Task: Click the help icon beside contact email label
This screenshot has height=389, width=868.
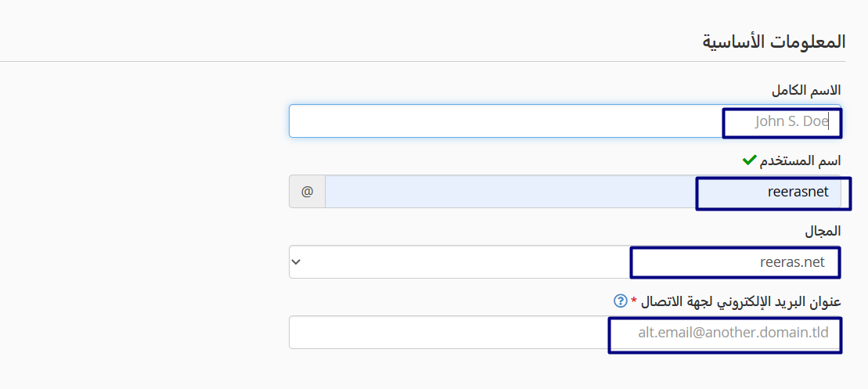Action: pyautogui.click(x=621, y=301)
